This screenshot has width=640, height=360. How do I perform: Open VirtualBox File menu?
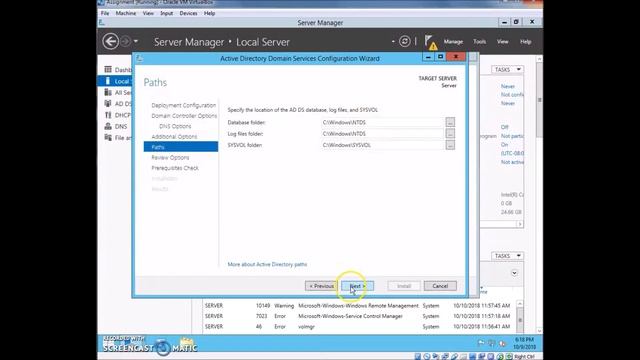coord(105,13)
